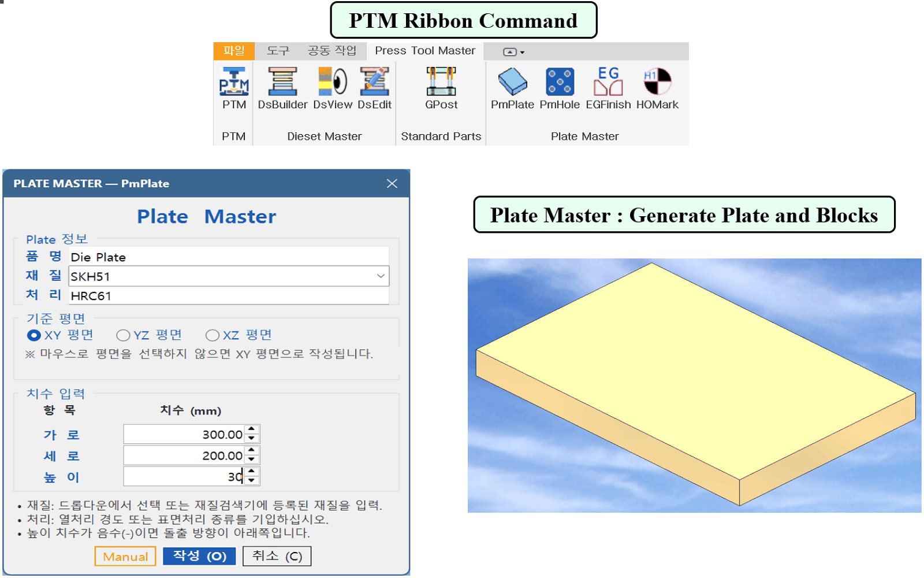
Task: Click the 처리 HRC61 input field
Action: (x=229, y=296)
